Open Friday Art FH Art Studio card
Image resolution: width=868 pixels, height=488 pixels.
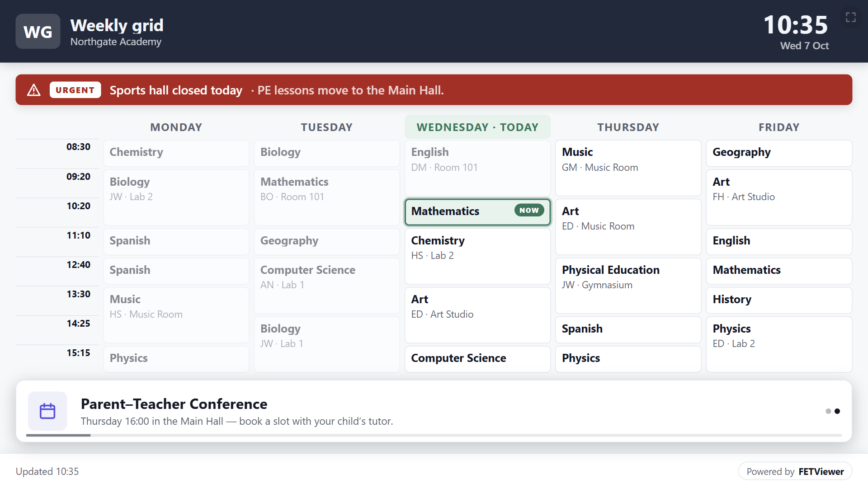779,197
